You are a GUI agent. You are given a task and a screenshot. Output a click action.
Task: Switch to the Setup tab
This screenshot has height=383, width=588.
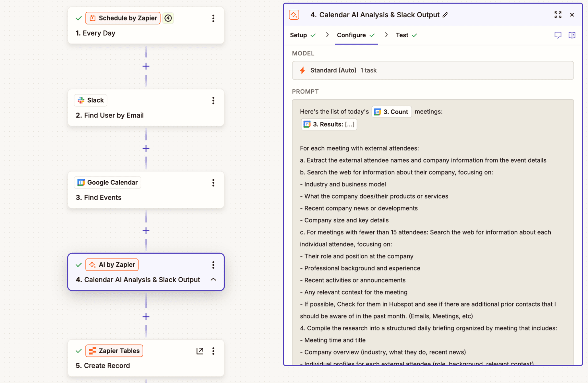(303, 35)
